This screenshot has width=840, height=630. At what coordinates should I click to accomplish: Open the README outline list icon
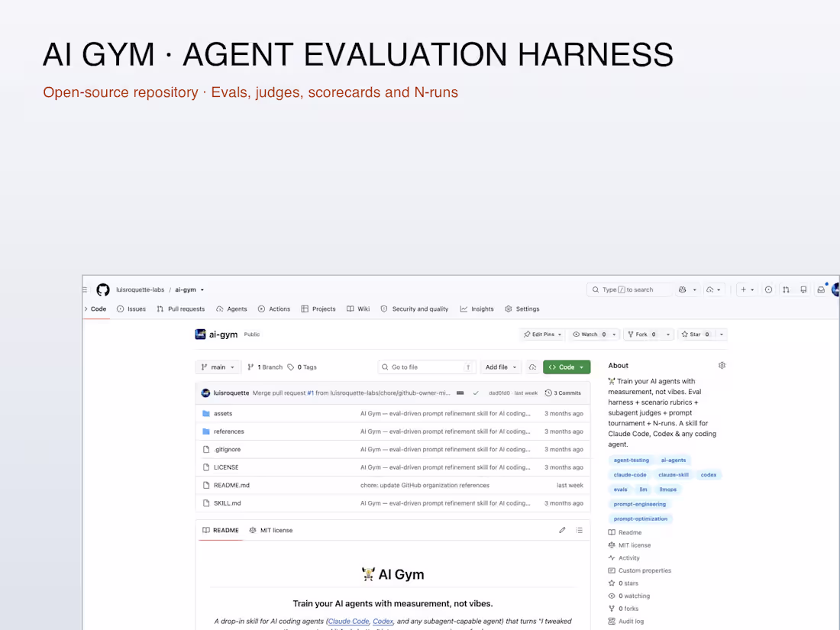[579, 531]
